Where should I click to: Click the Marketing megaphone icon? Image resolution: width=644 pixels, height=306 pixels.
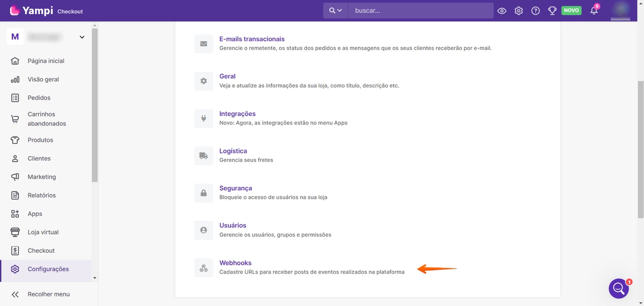pos(15,176)
